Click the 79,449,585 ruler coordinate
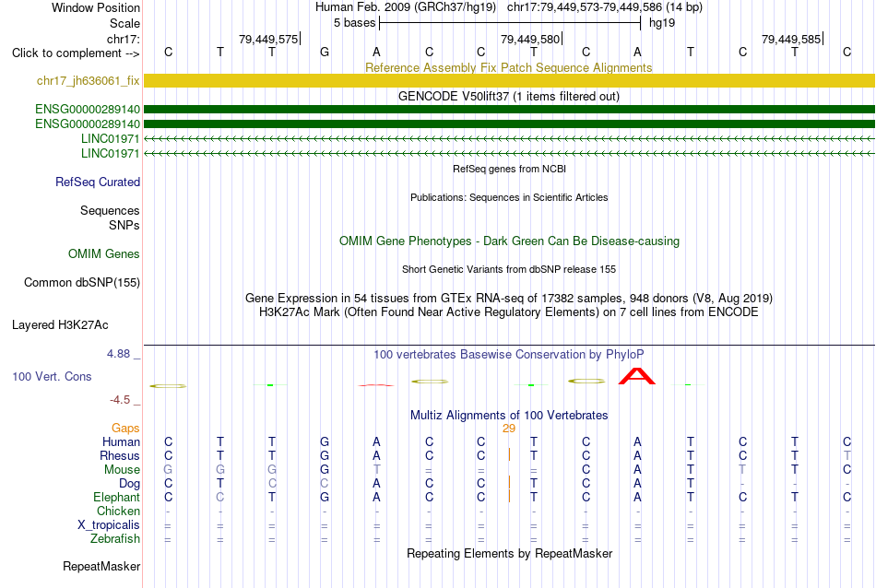The image size is (876, 588). pyautogui.click(x=791, y=39)
